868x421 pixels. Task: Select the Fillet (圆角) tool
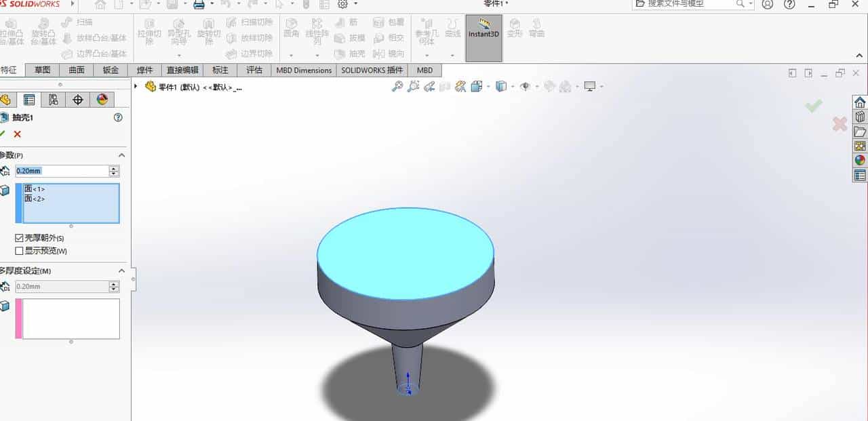click(290, 31)
